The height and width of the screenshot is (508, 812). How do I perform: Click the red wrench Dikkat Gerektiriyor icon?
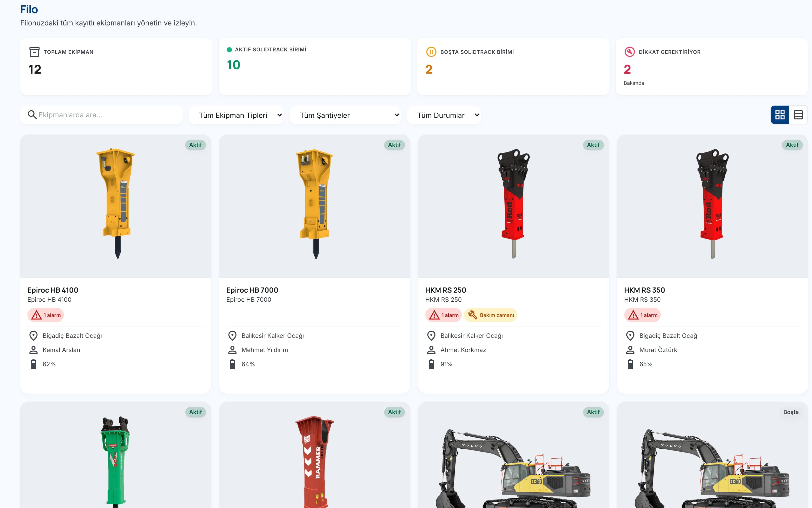pos(630,52)
